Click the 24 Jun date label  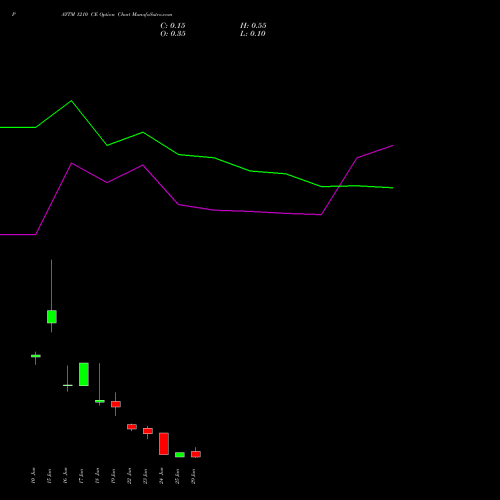click(x=161, y=476)
